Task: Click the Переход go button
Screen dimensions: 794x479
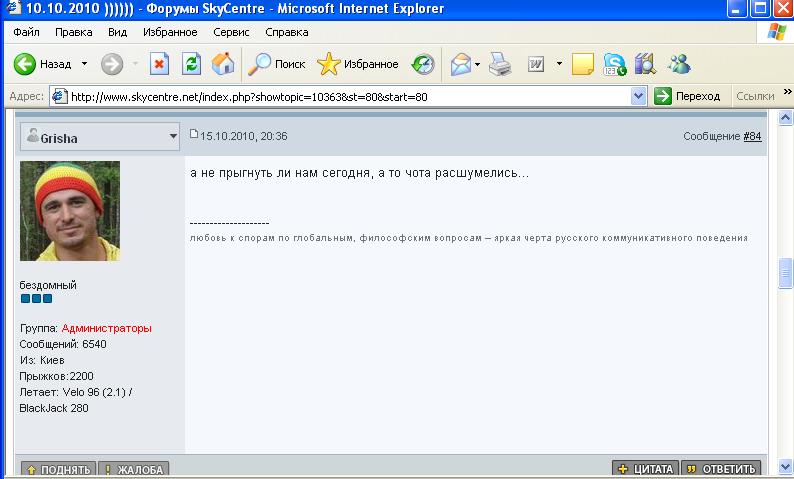Action: (x=687, y=96)
